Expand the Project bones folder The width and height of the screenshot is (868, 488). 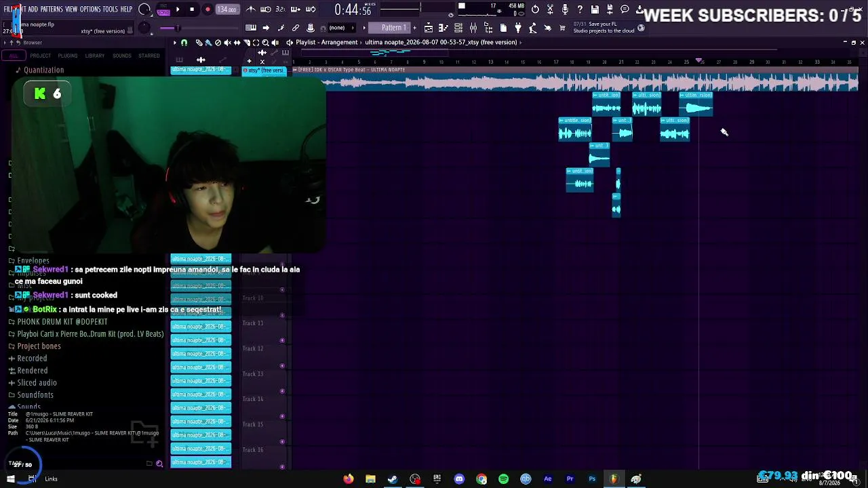pos(35,346)
